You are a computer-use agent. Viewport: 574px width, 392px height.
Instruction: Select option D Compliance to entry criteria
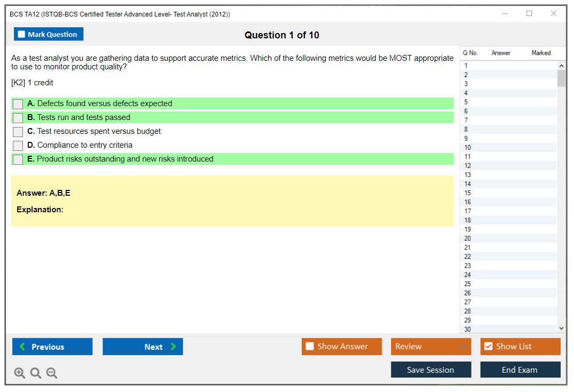[x=18, y=146]
